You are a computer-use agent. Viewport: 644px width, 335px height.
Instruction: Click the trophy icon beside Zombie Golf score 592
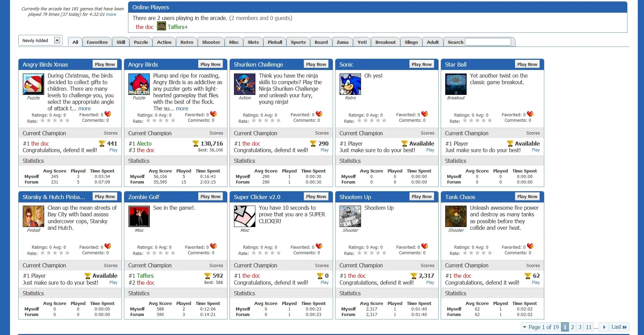pos(207,276)
